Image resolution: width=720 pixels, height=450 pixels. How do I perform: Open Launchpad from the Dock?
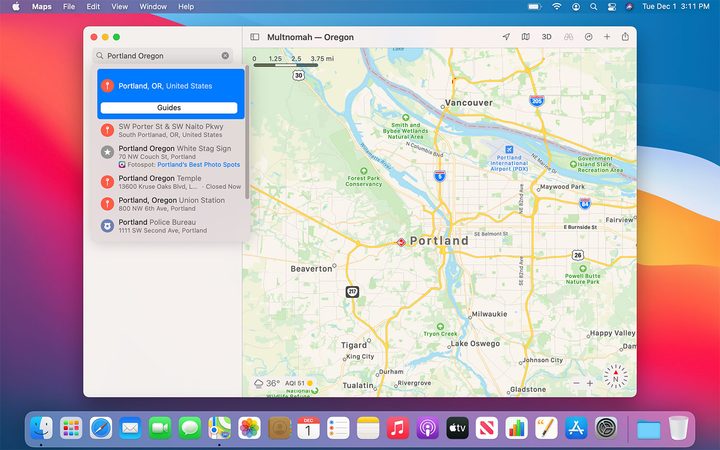71,428
